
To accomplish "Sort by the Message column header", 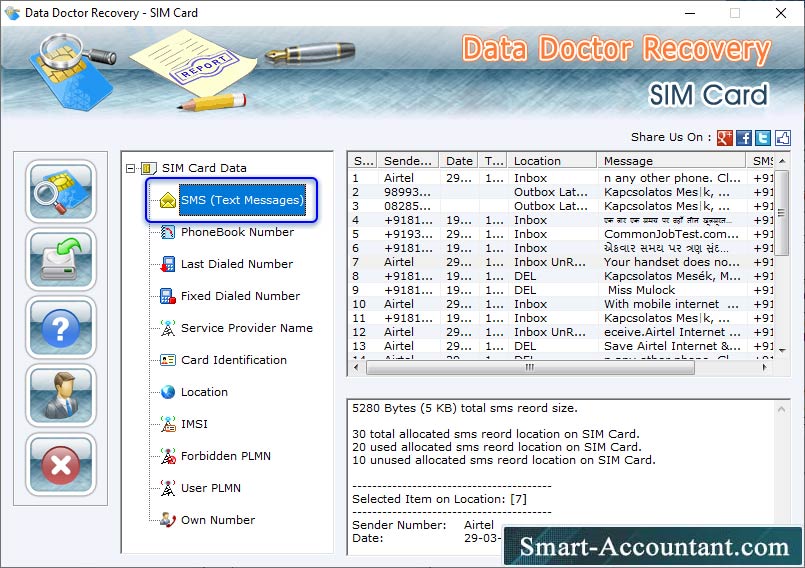I will pos(671,161).
